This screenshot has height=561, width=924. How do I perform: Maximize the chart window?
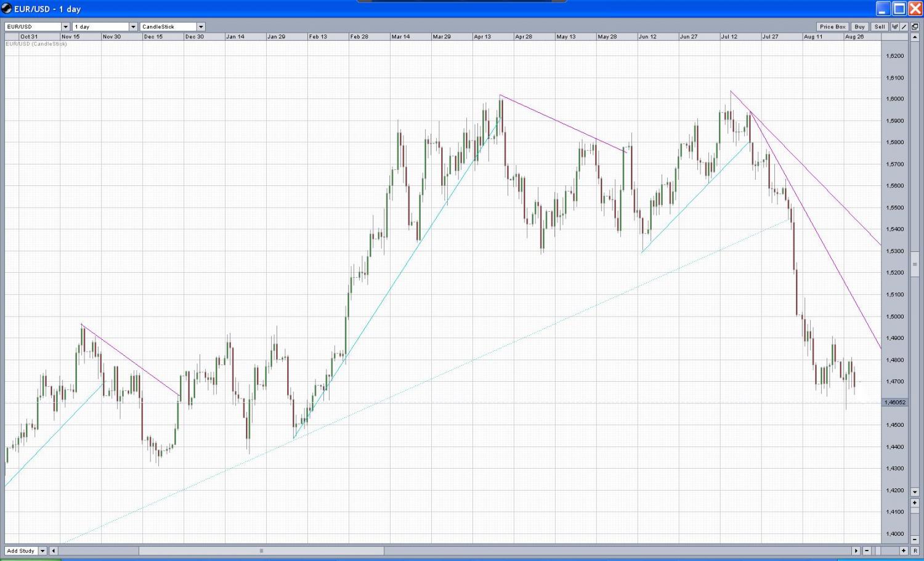pos(899,8)
